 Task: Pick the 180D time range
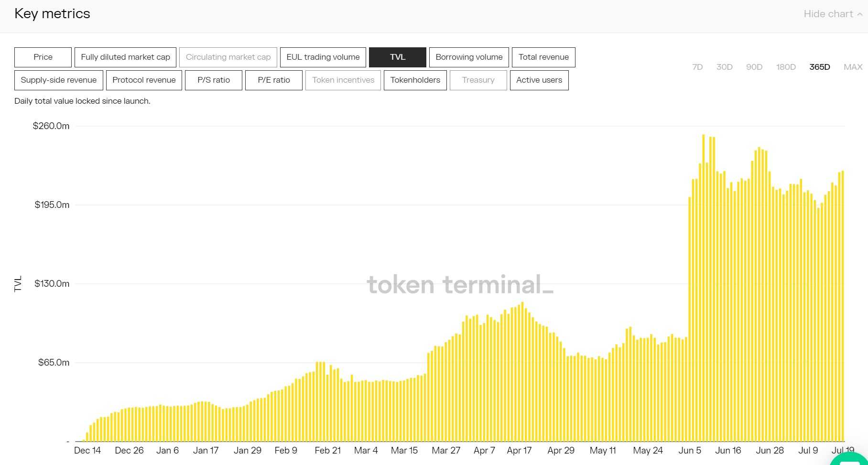785,67
